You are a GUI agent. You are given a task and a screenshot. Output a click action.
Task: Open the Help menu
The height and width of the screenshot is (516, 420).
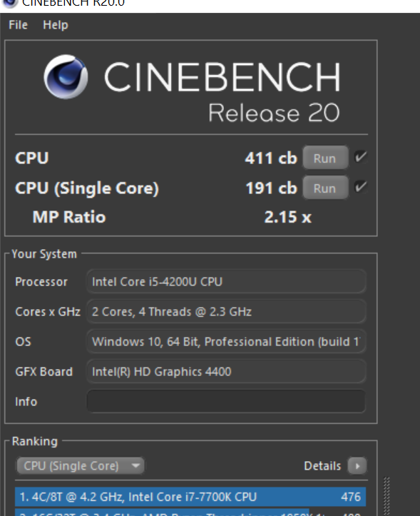[55, 25]
